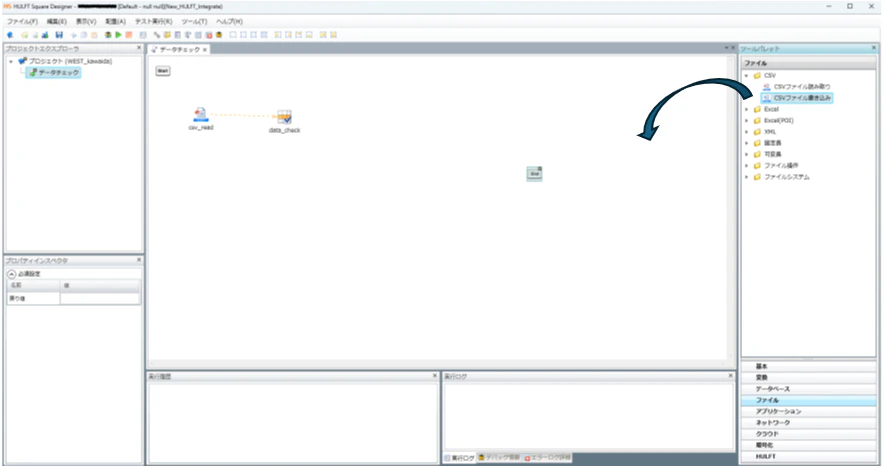Screen dimensions: 884x467
Task: Switch to the データベース palette category
Action: click(808, 389)
